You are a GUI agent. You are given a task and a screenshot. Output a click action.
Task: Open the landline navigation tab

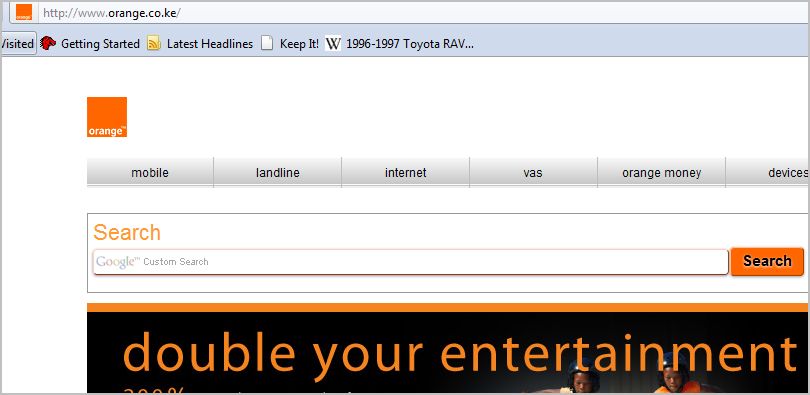(x=277, y=172)
